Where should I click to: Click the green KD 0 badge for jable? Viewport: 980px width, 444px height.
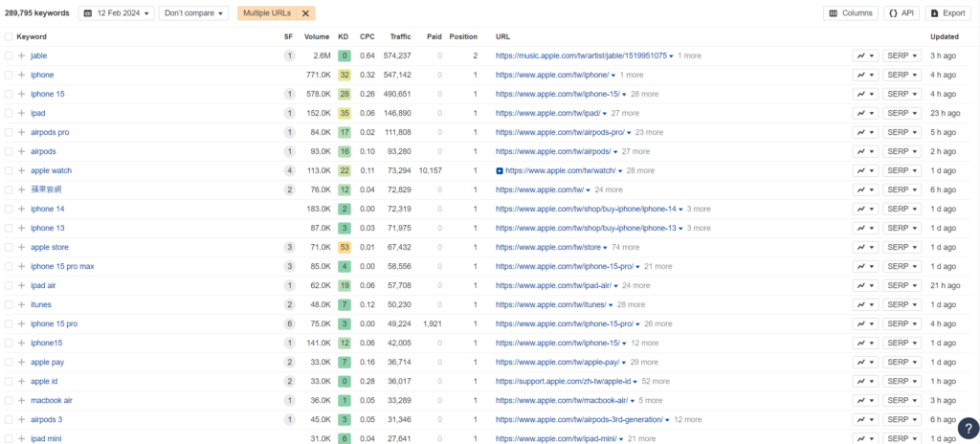(x=344, y=55)
